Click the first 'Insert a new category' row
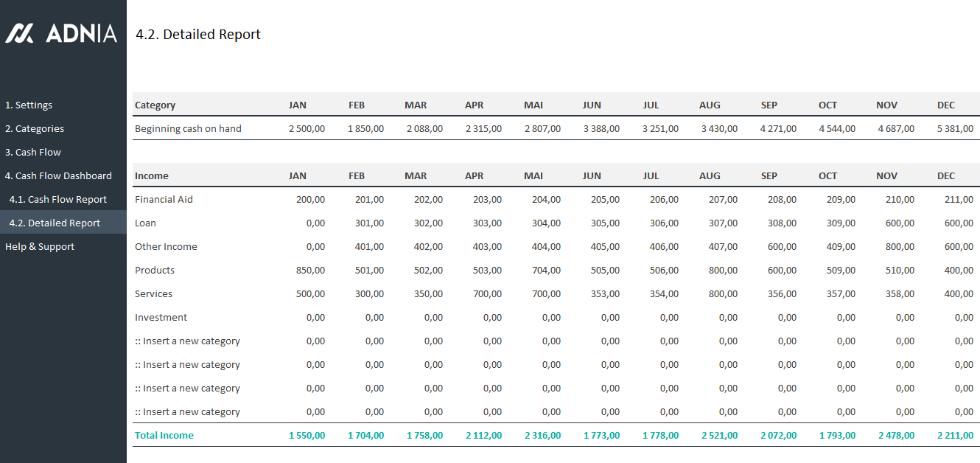The image size is (980, 463). (x=187, y=341)
